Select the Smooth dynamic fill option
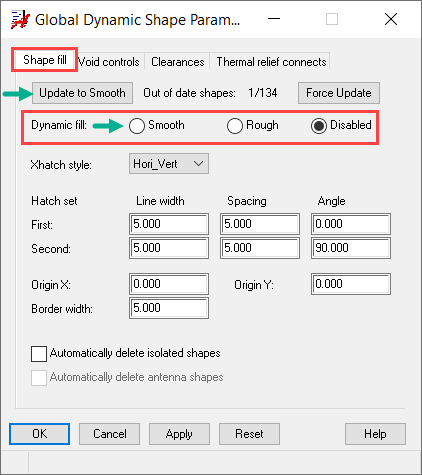 [x=137, y=126]
